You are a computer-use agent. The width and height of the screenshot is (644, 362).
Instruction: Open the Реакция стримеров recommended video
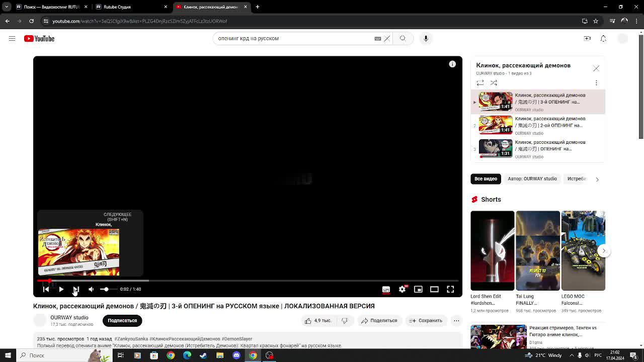[538, 336]
